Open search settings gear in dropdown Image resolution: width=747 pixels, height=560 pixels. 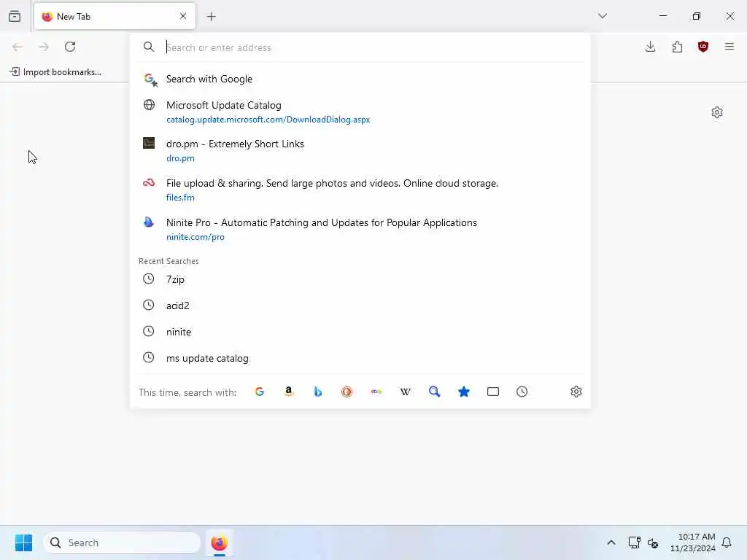(576, 392)
